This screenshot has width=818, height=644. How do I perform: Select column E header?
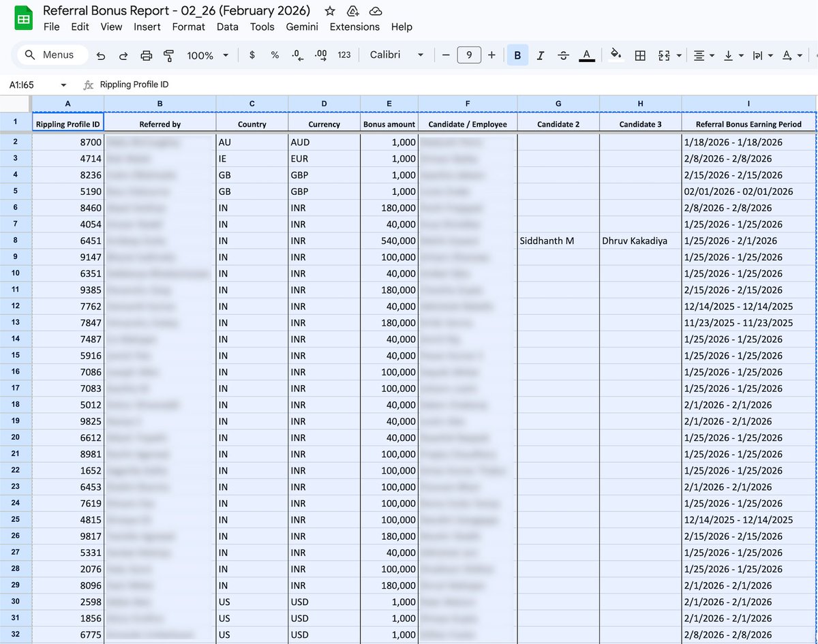(389, 104)
